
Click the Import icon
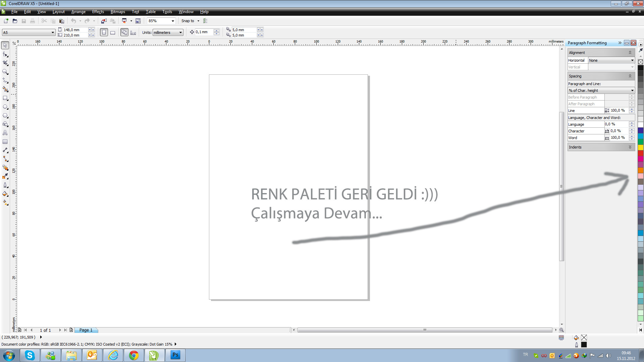pyautogui.click(x=104, y=21)
